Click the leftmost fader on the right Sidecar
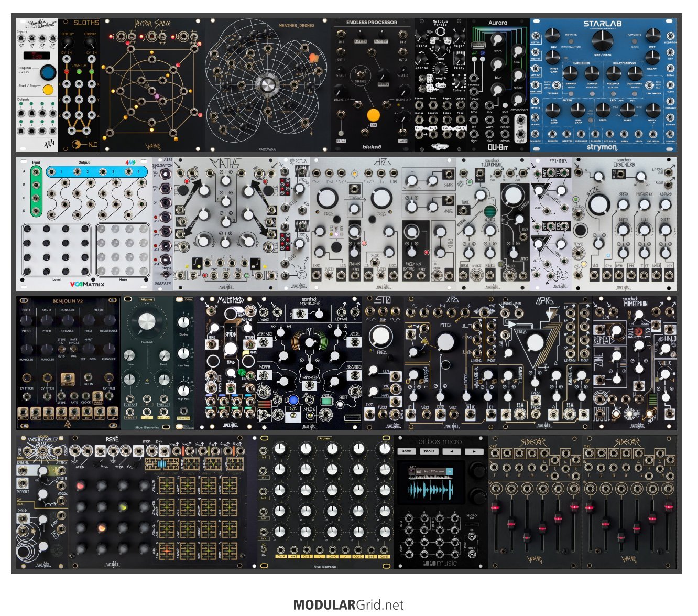 click(x=590, y=506)
